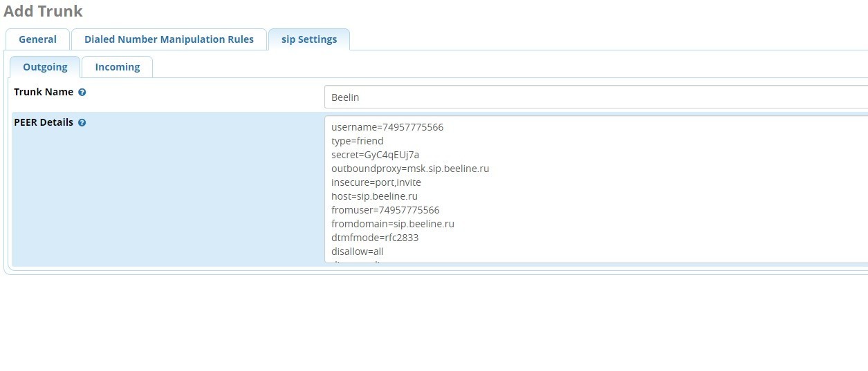868x371 pixels.
Task: Switch to Dialed Number Manipulation Rules tab
Action: 169,39
